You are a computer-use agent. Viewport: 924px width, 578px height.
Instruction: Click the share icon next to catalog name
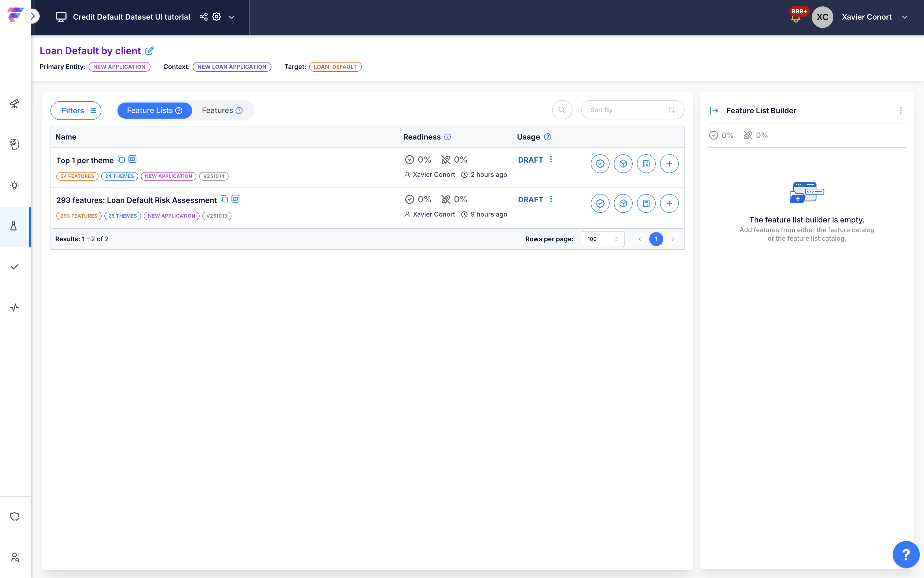(204, 17)
